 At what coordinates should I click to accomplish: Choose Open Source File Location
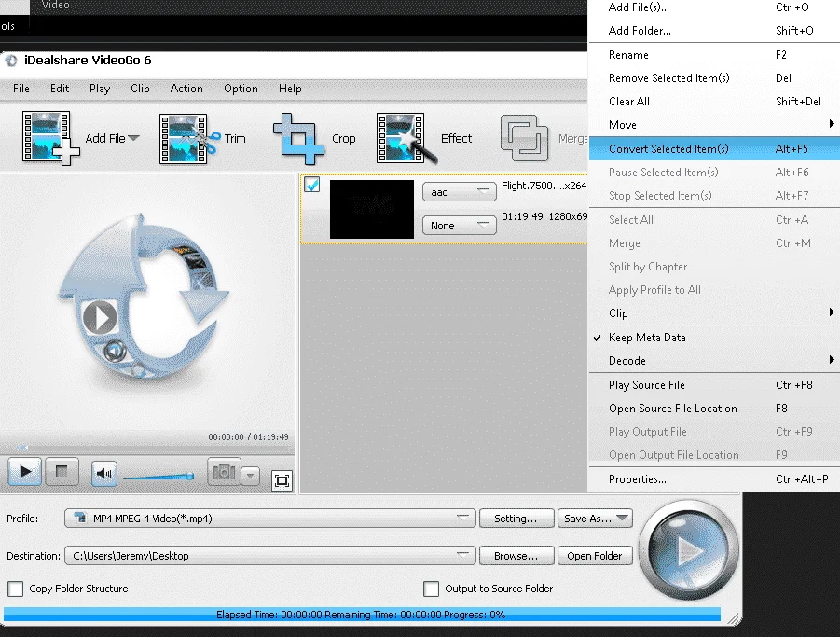click(714, 409)
